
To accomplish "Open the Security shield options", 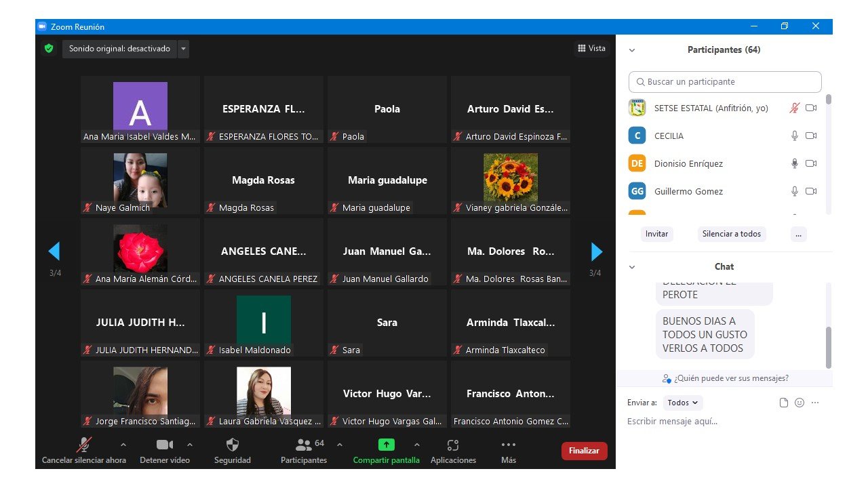I will click(232, 445).
